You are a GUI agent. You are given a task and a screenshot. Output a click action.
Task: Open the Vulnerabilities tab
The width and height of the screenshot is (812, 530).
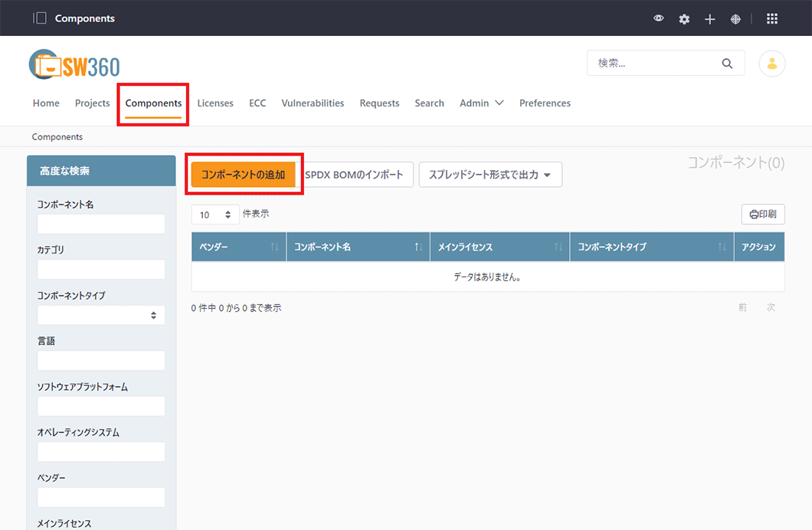(x=313, y=103)
